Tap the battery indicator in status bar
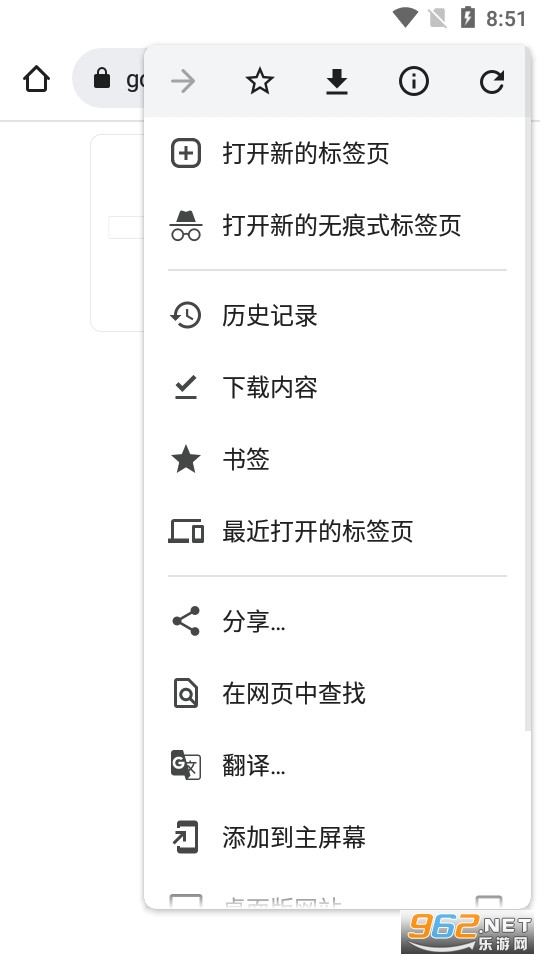This screenshot has height=960, width=540. pos(468,17)
